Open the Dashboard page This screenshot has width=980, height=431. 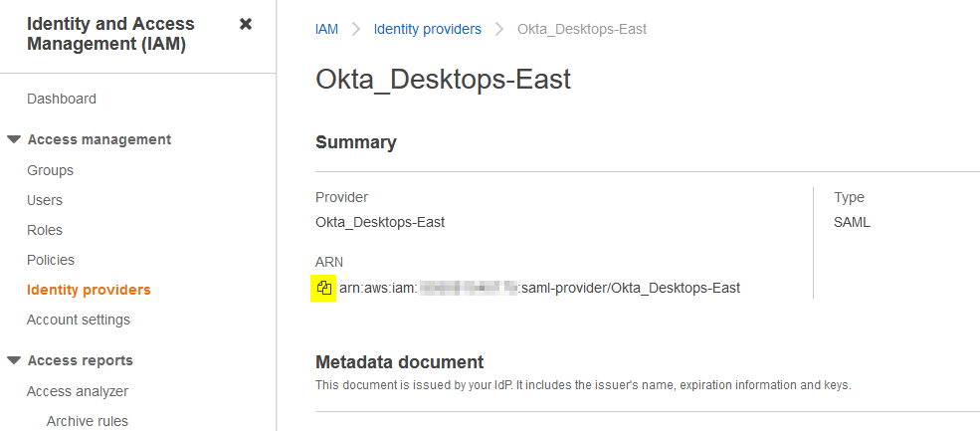pyautogui.click(x=62, y=99)
